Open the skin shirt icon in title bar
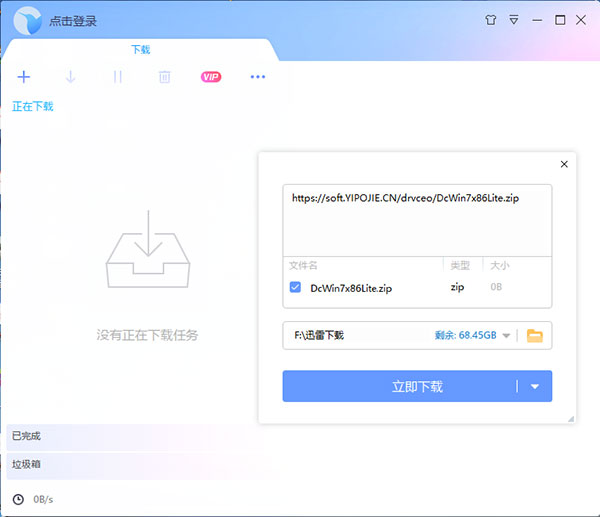The height and width of the screenshot is (517, 600). (x=491, y=20)
